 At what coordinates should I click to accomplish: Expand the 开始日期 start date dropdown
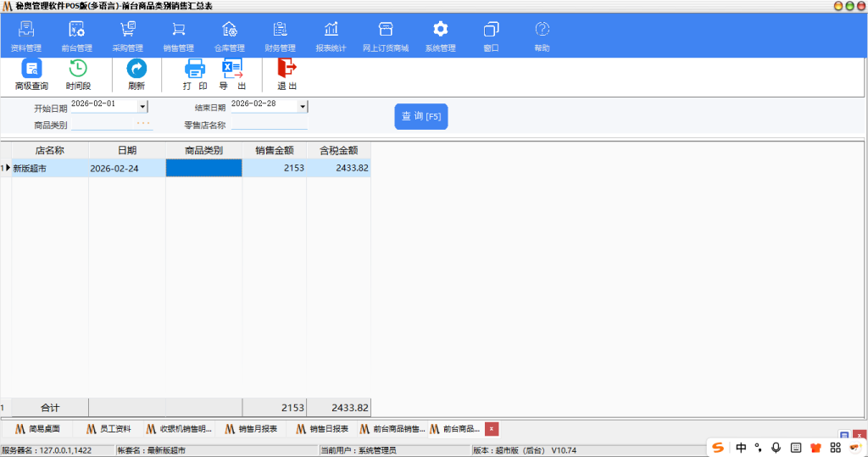[142, 107]
